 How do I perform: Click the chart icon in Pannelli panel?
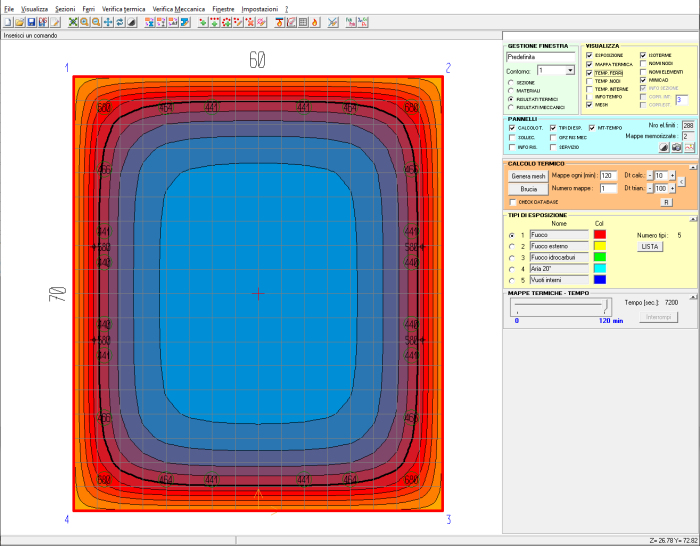tap(687, 146)
